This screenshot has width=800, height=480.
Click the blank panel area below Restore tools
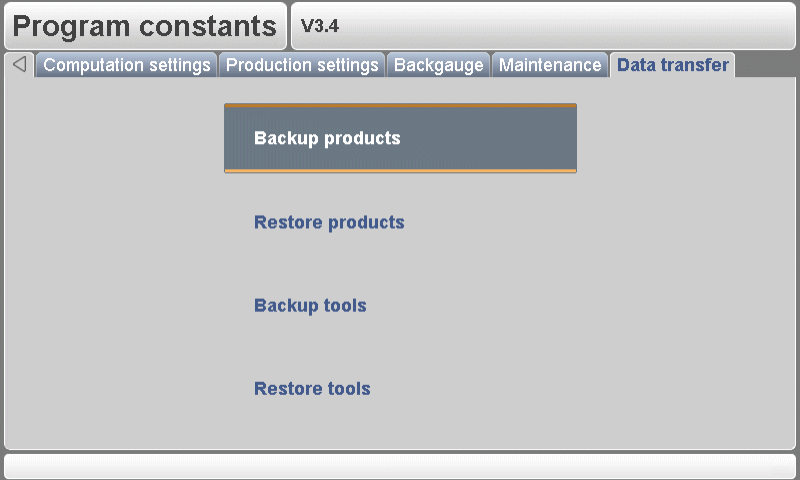[400, 425]
